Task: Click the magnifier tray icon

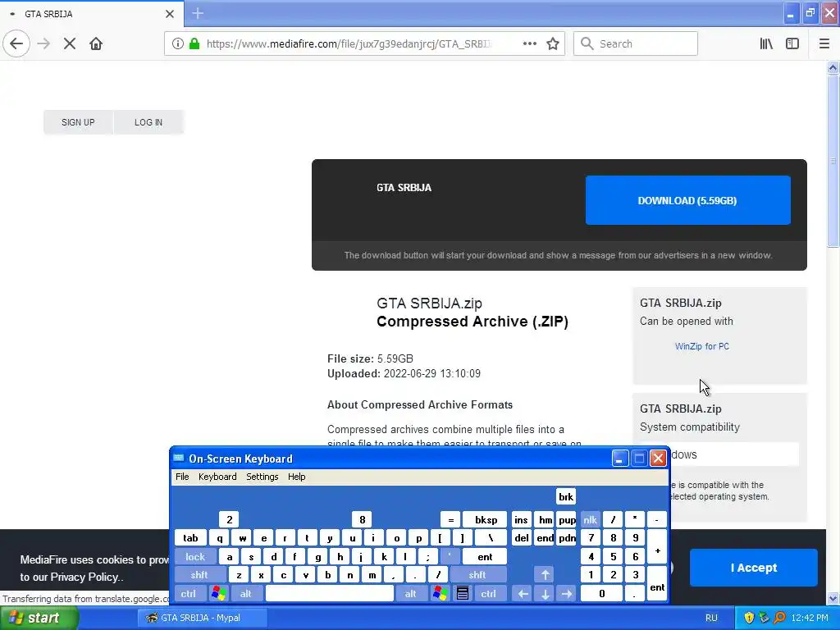Action: pos(780,618)
